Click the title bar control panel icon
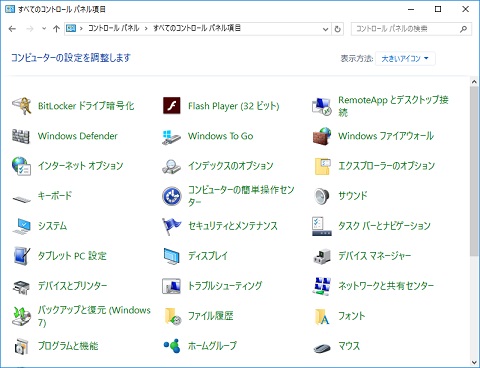The height and width of the screenshot is (368, 480). tap(10, 9)
